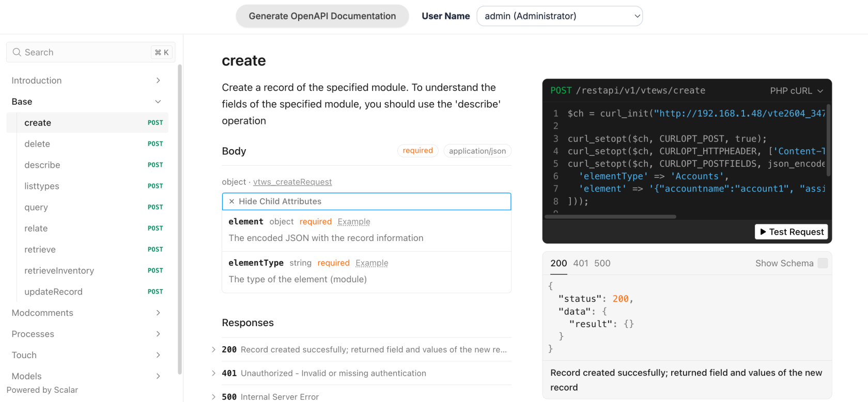The height and width of the screenshot is (402, 868).
Task: Open the delete endpoint
Action: pyautogui.click(x=87, y=144)
